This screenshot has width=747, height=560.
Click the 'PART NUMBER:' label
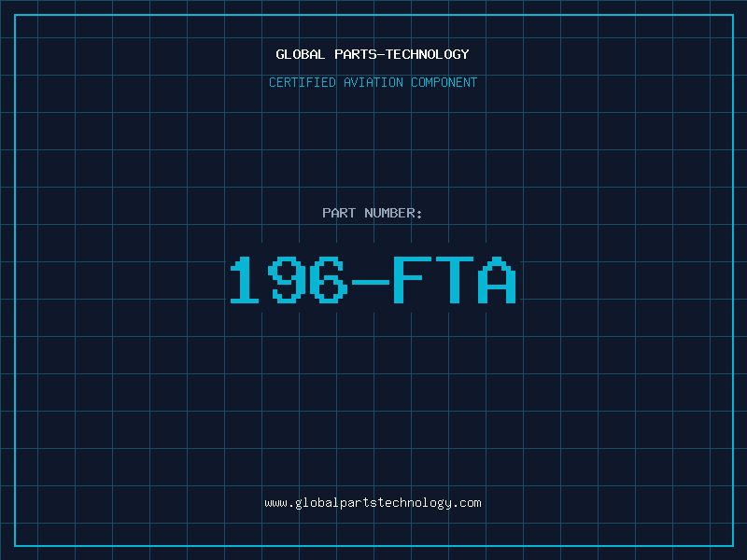click(373, 213)
